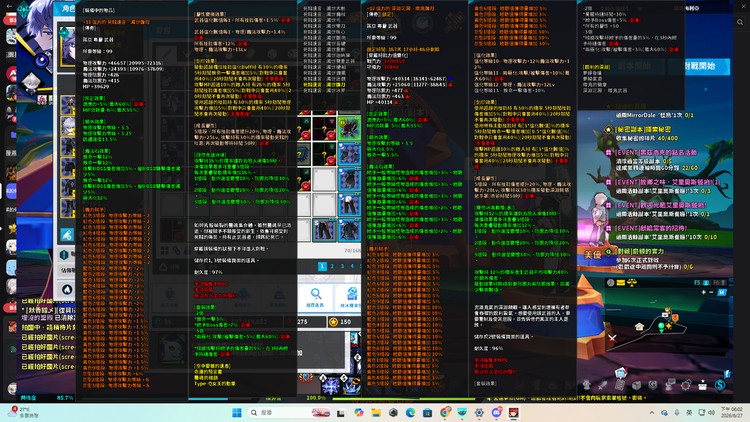
Task: Click the crossed swords marker on minimap
Action: click(x=612, y=338)
